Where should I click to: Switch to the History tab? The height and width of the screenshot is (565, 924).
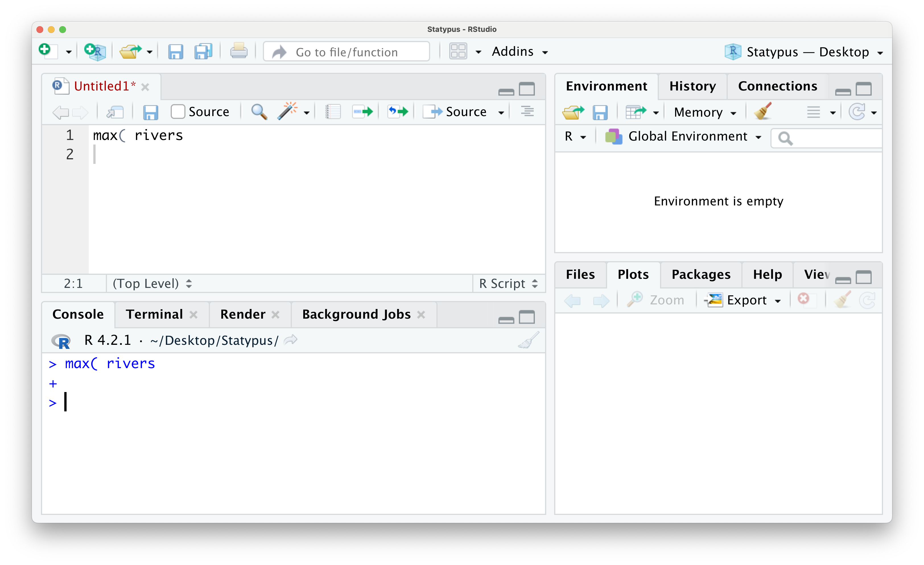coord(692,86)
